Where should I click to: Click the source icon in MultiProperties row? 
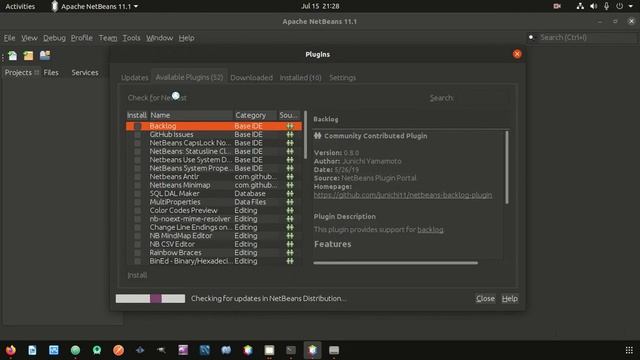pos(290,202)
